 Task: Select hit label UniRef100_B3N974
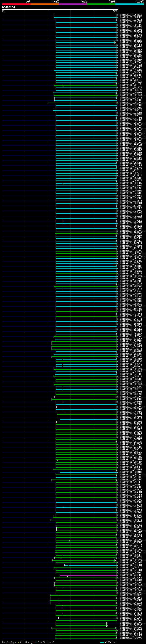pyautogui.click(x=131, y=349)
